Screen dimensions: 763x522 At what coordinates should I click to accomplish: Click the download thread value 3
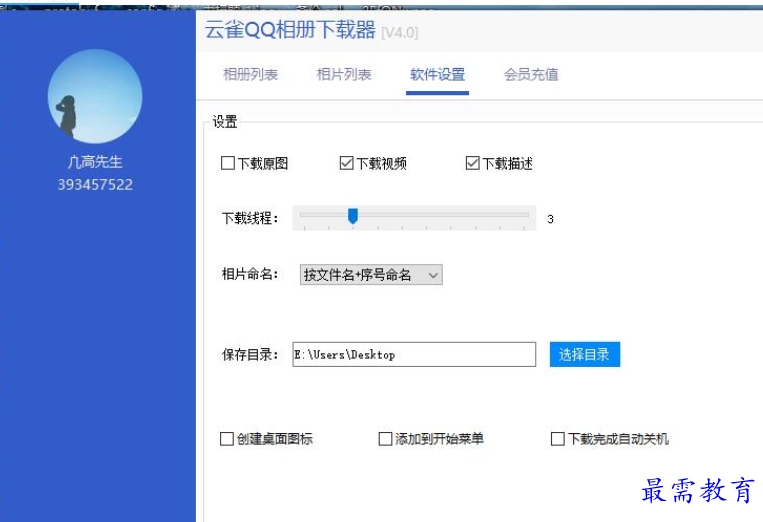pyautogui.click(x=550, y=219)
